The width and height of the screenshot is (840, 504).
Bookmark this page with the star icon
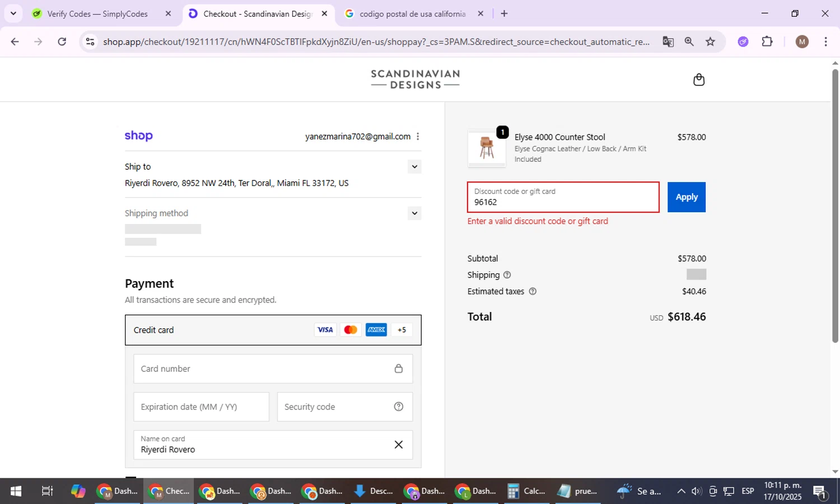click(711, 41)
